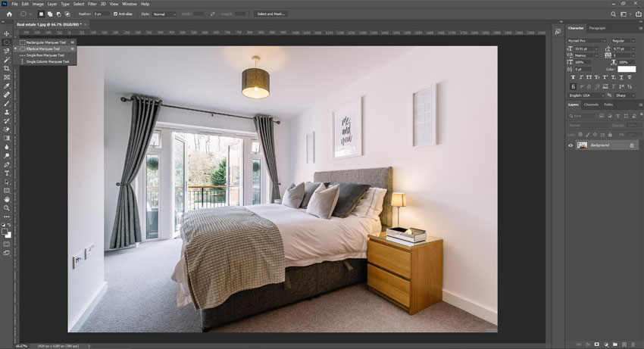The image size is (644, 349).
Task: Click the Home icon in options bar
Action: (x=9, y=14)
